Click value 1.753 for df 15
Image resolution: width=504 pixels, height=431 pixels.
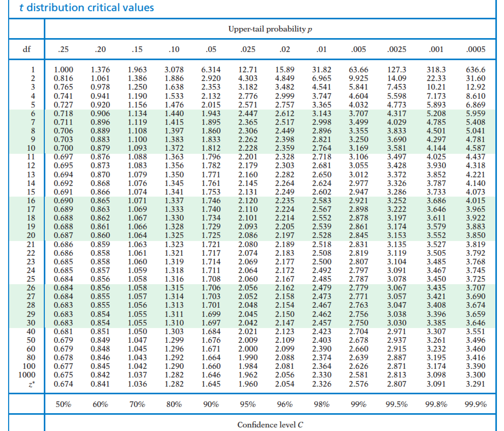coord(211,192)
